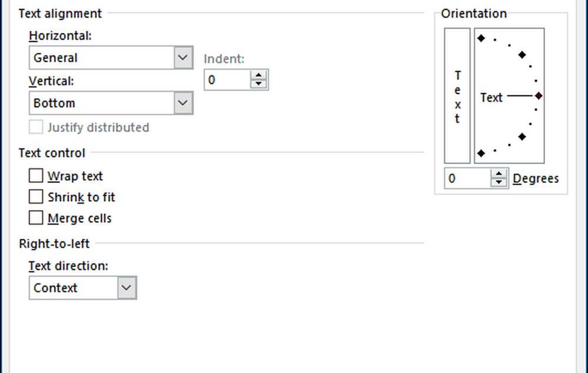This screenshot has width=588, height=373.
Task: Increase orientation Degrees with up arrow
Action: [x=499, y=174]
